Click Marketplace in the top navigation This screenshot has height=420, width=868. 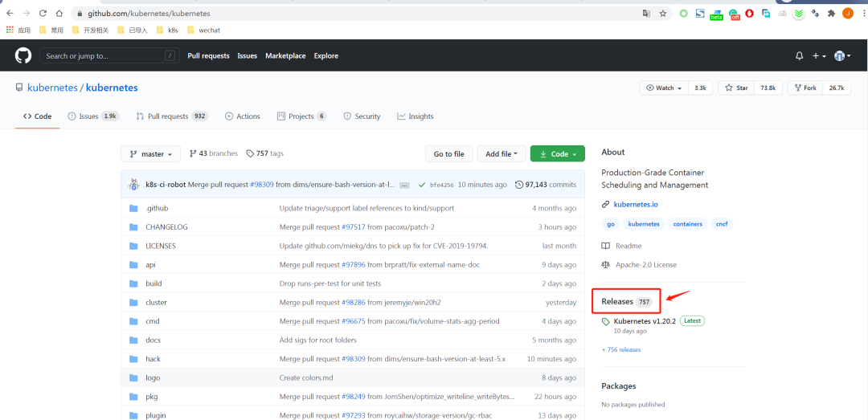[285, 56]
